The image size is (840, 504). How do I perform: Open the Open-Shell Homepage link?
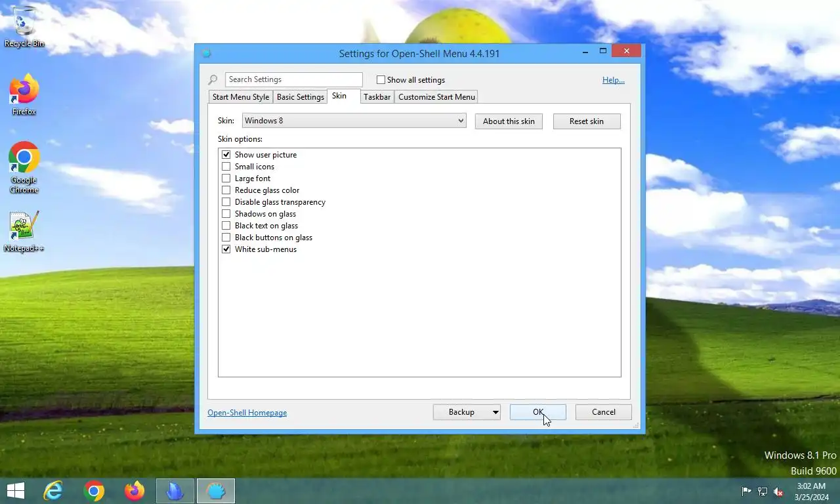tap(247, 413)
